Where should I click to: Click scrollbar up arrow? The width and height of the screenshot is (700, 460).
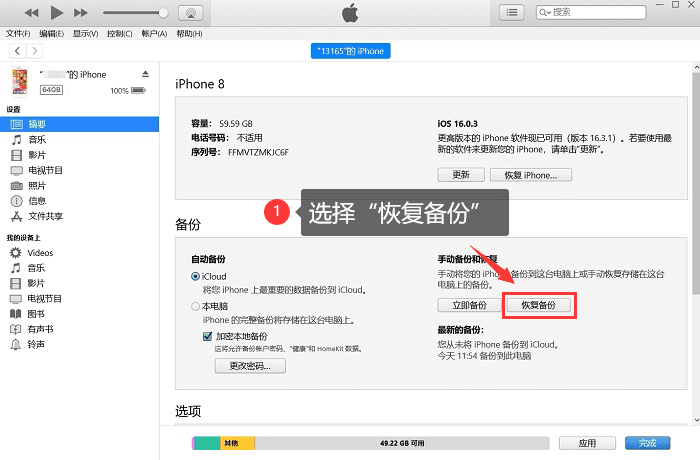pos(696,67)
